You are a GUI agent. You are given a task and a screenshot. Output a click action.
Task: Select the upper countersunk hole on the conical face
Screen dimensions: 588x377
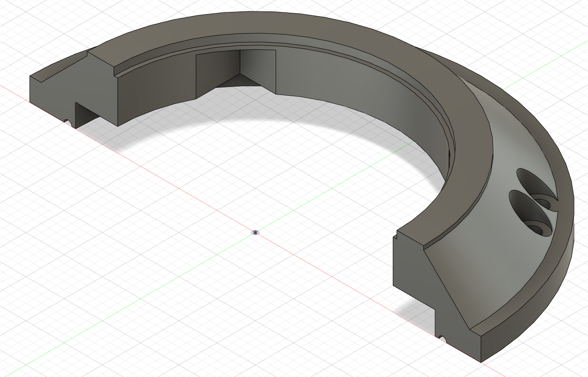tap(537, 190)
